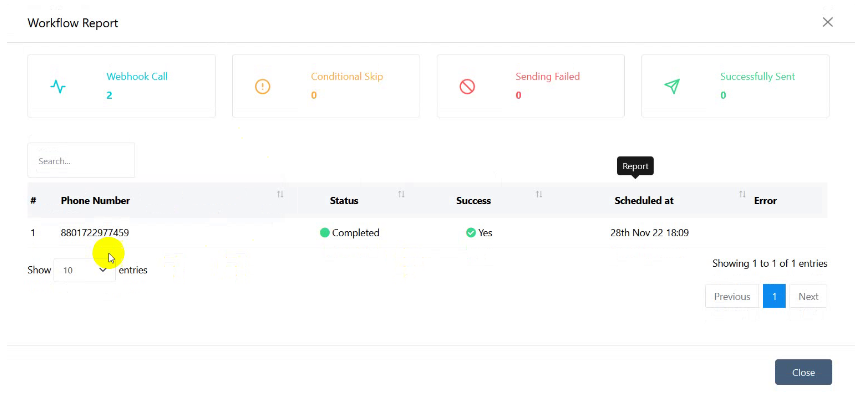Click the Sending Failed prohibited icon
The image size is (857, 396).
tap(467, 86)
